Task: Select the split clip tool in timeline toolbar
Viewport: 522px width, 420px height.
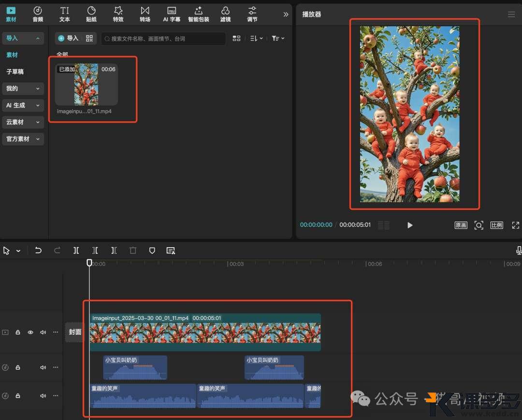Action: [76, 251]
